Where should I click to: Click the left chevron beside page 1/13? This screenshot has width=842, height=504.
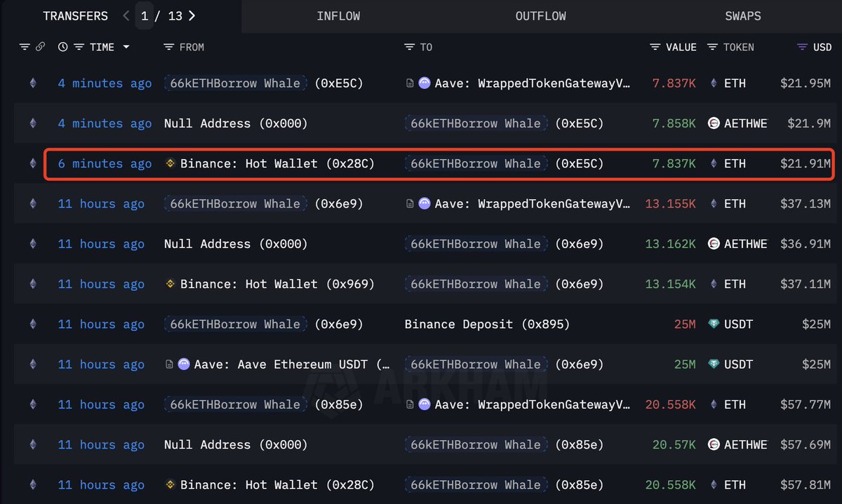point(125,15)
